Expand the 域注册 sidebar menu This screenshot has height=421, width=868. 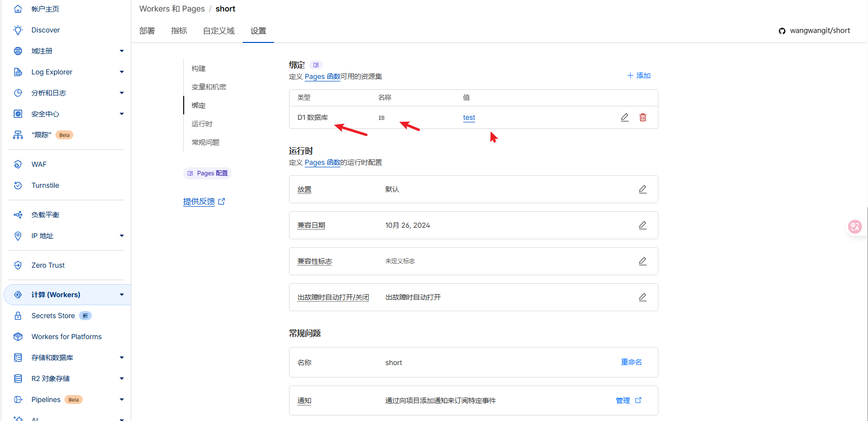[x=121, y=51]
